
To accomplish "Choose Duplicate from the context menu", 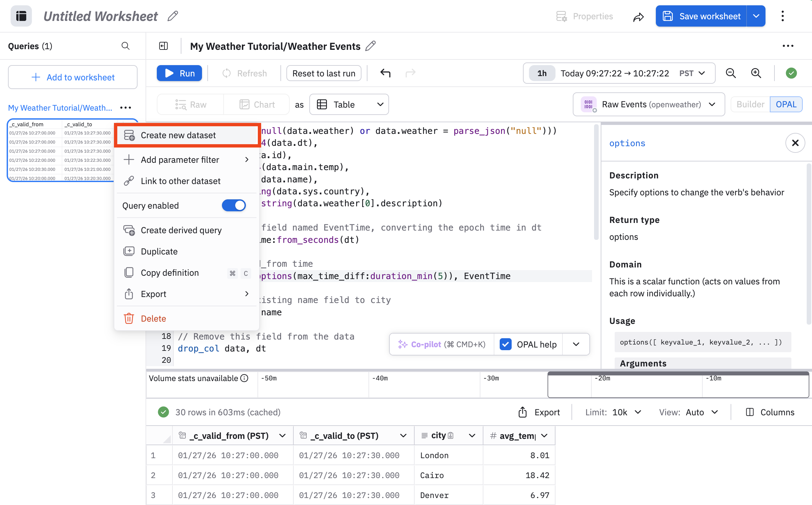I will tap(159, 252).
